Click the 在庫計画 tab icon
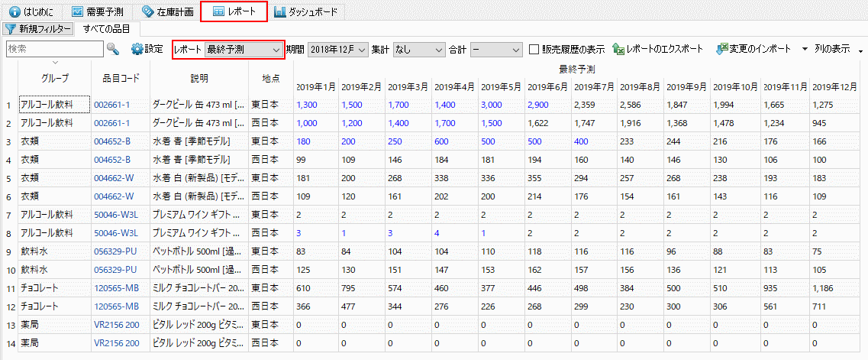The width and height of the screenshot is (868, 360). coord(147,12)
